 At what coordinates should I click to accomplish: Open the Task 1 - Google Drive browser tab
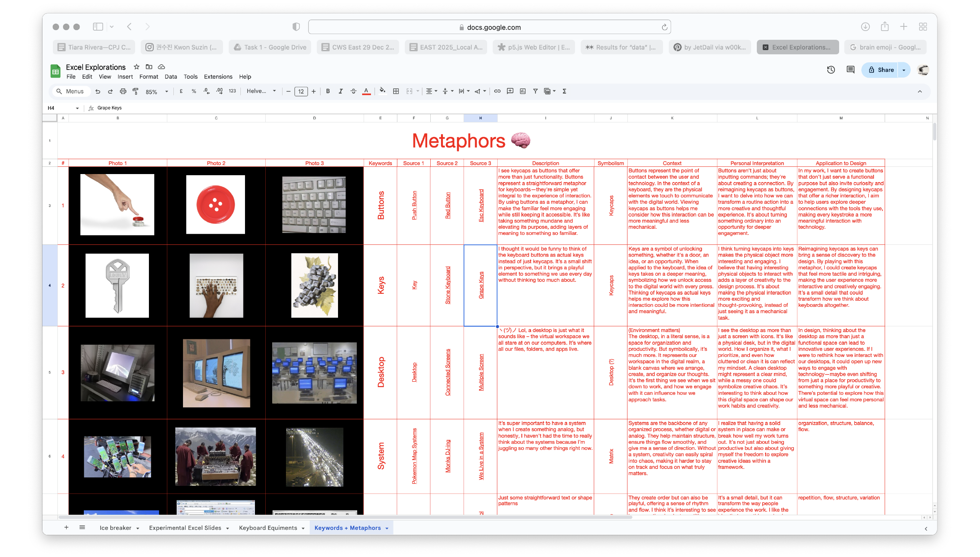270,47
